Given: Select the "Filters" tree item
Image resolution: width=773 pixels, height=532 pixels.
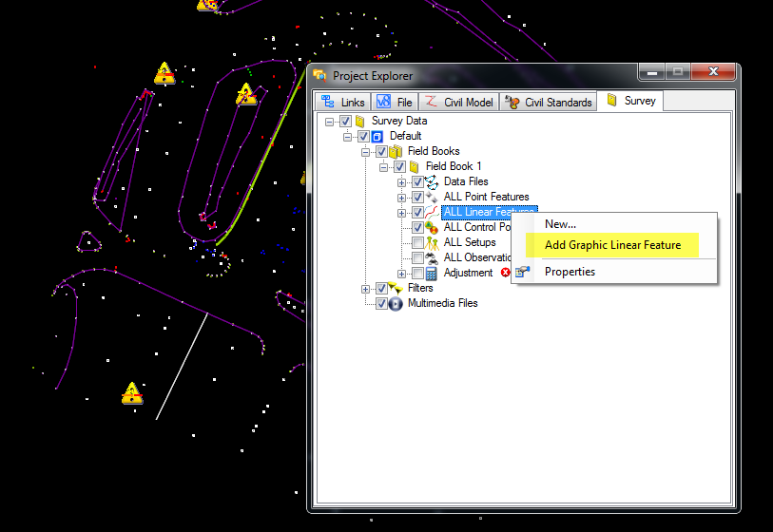Looking at the screenshot, I should (x=420, y=288).
